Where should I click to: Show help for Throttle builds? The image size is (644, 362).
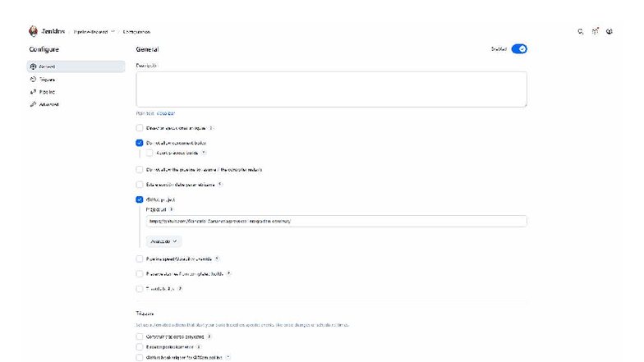pyautogui.click(x=180, y=289)
